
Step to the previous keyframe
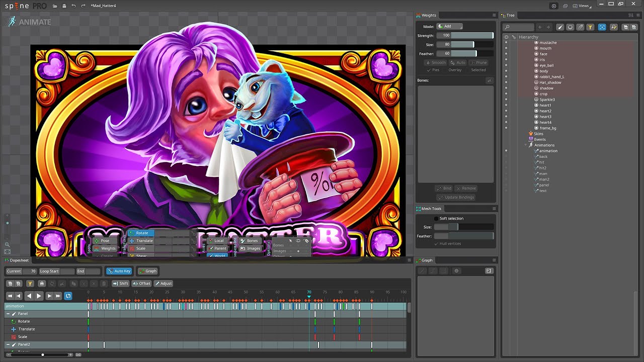coord(19,296)
